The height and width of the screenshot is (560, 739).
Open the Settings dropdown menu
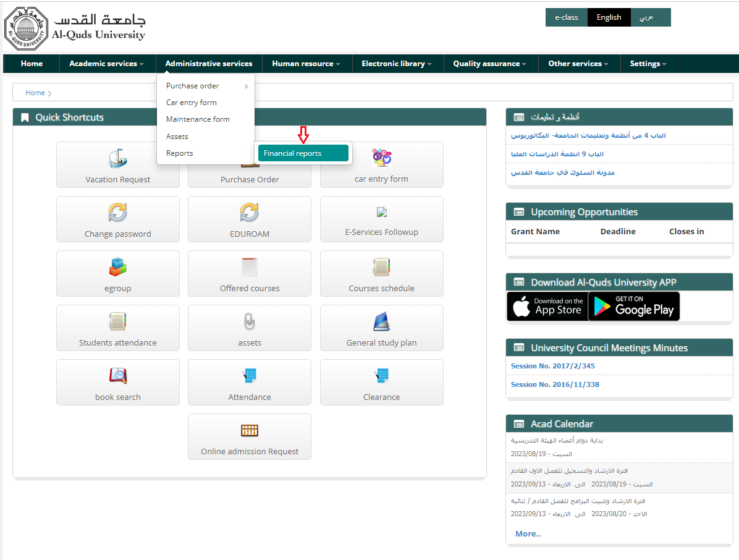[648, 63]
